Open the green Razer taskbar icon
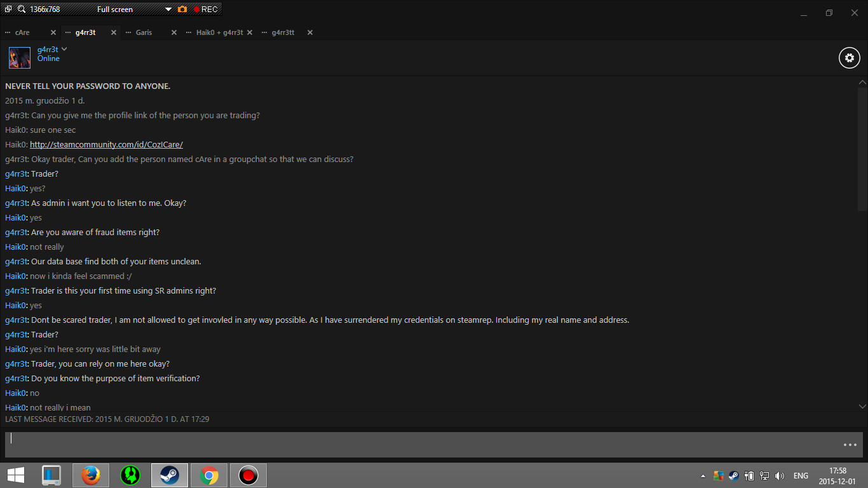This screenshot has height=488, width=868. tap(130, 475)
